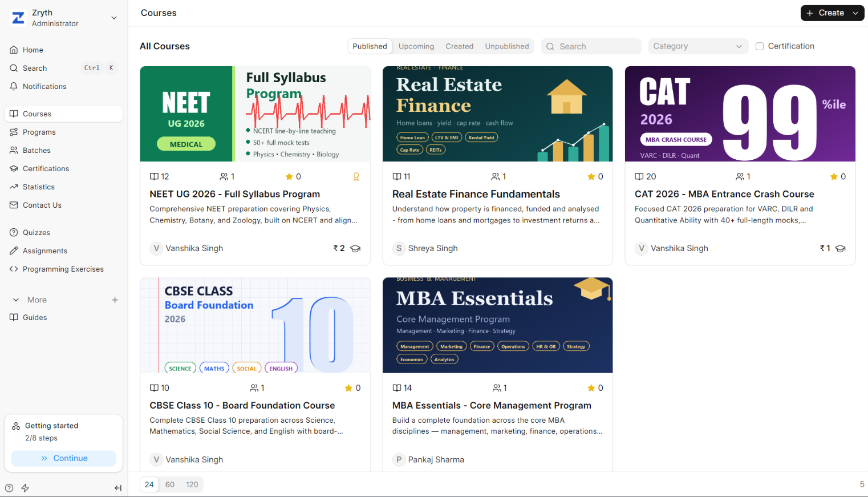
Task: Click the certificate ribbon icon on NEET card
Action: click(x=356, y=177)
